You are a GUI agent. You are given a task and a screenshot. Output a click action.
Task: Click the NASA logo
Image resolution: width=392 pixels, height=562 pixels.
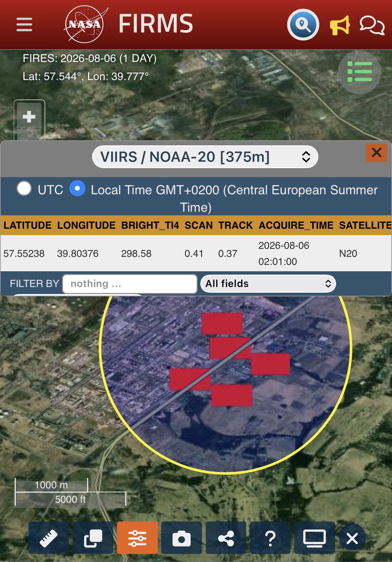pyautogui.click(x=85, y=24)
